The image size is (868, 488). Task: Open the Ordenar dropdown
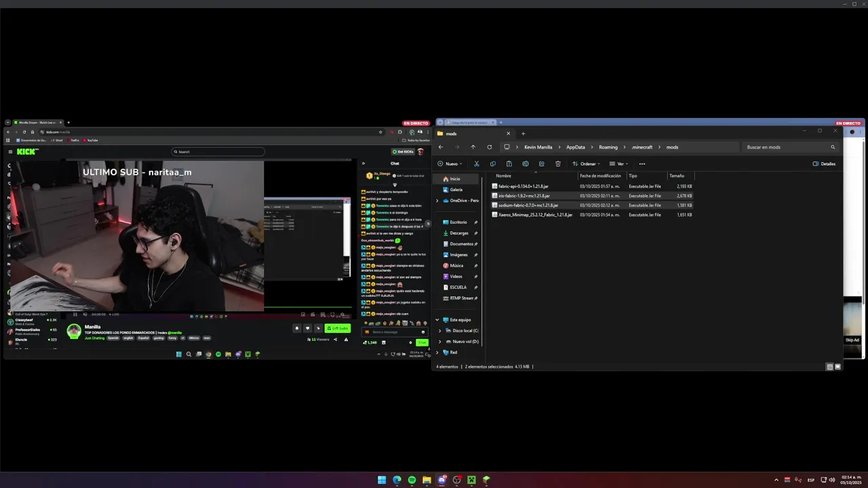coord(586,163)
